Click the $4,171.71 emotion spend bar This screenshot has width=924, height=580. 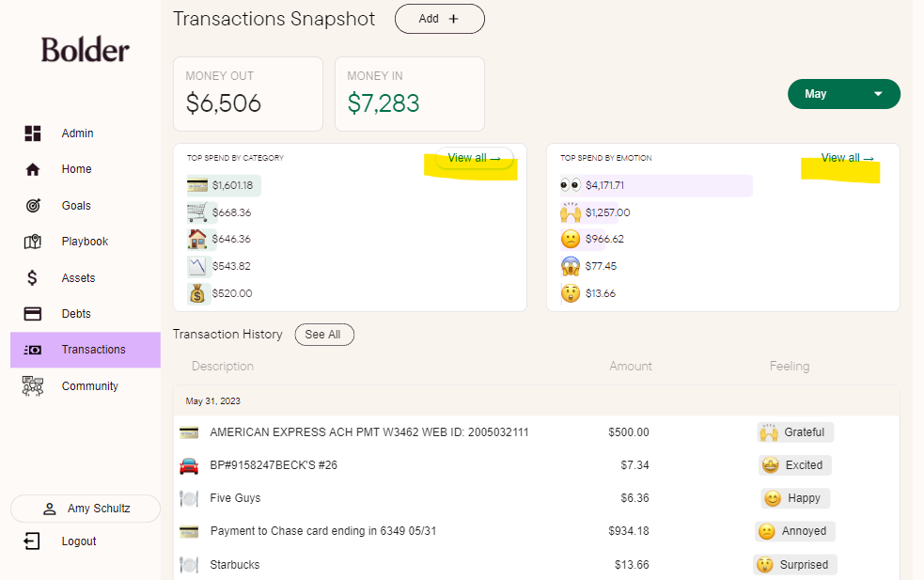pyautogui.click(x=656, y=186)
